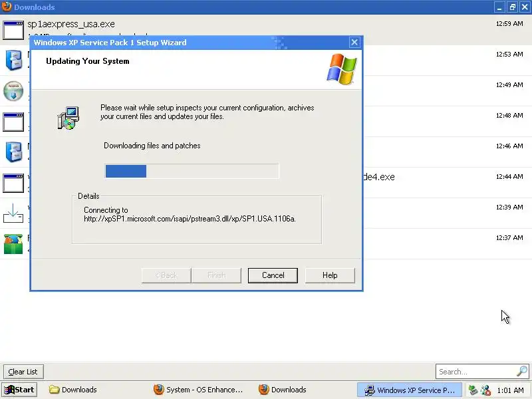Clear List in Downloads window

(23, 372)
